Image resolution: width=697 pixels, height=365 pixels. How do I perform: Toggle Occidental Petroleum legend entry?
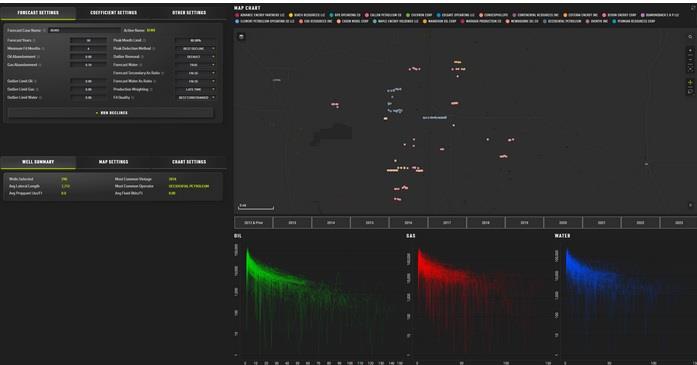click(562, 21)
